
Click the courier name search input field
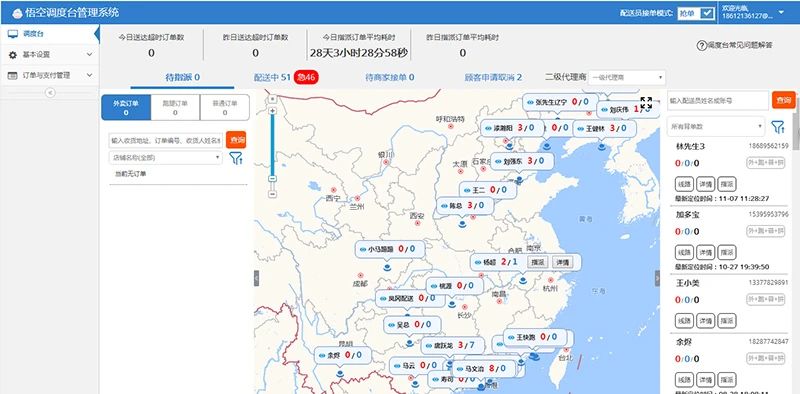pyautogui.click(x=718, y=101)
